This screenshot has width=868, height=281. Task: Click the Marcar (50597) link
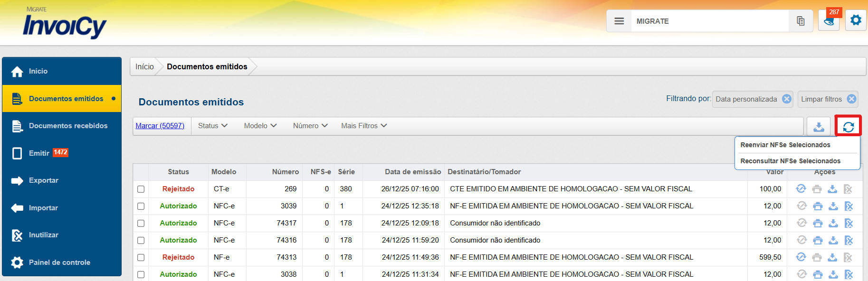(x=160, y=126)
